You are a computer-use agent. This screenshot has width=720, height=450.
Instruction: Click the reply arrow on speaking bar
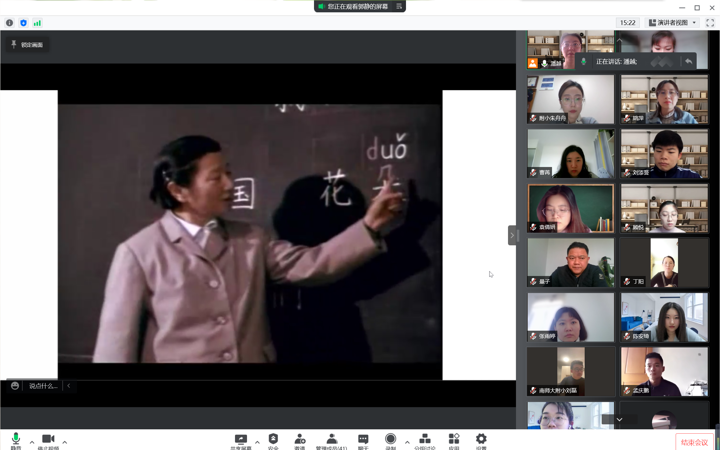(688, 61)
